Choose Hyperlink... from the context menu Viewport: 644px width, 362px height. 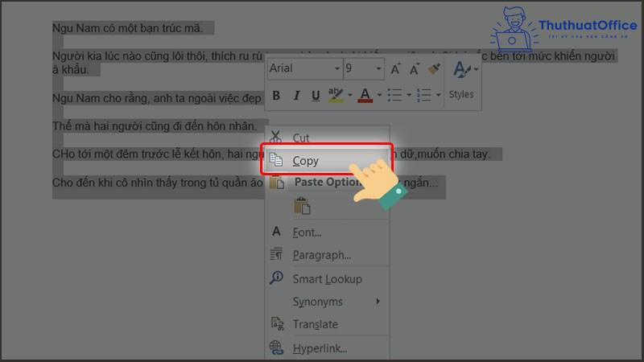pos(328,348)
